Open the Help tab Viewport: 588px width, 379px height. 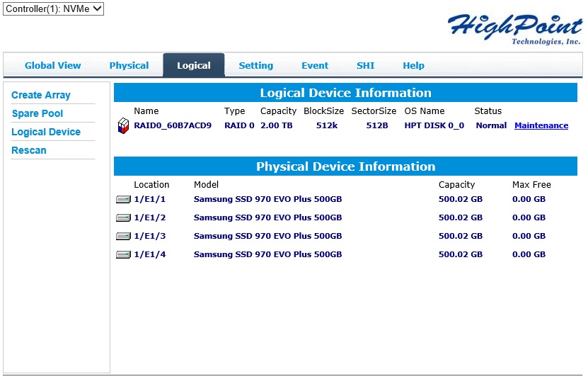coord(413,65)
